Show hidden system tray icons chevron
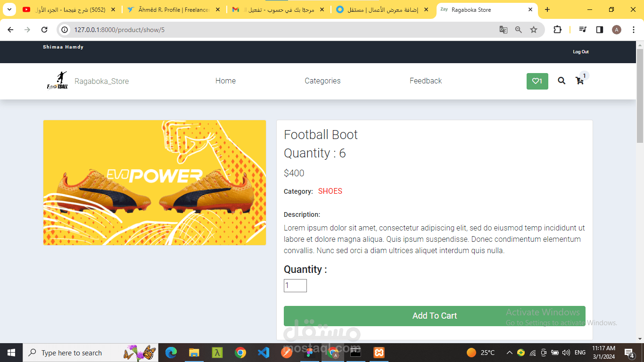 (510, 353)
